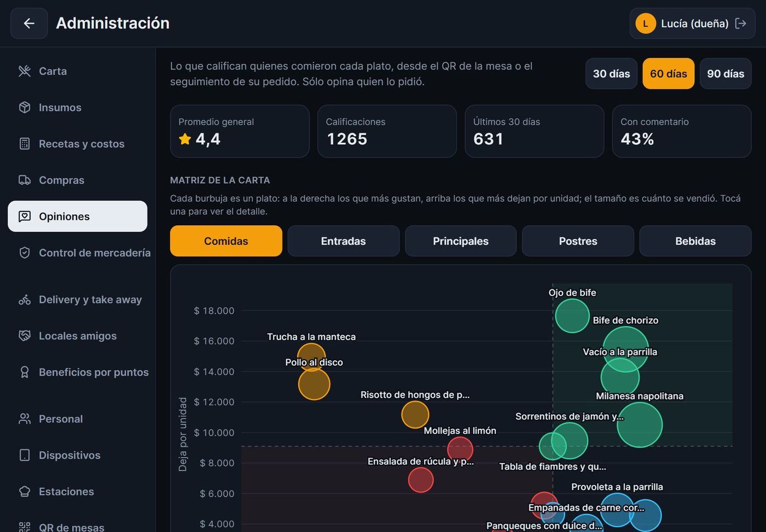The height and width of the screenshot is (532, 766).
Task: Switch to the Postres tab
Action: pyautogui.click(x=578, y=241)
